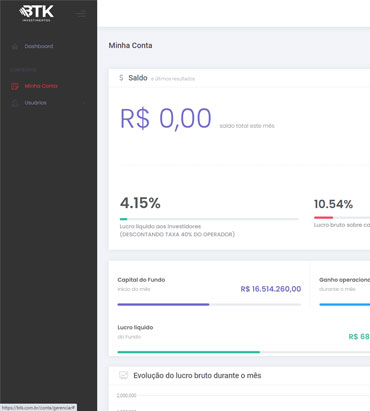Click the Dashboard home icon
This screenshot has width=370, height=411.
[x=15, y=46]
